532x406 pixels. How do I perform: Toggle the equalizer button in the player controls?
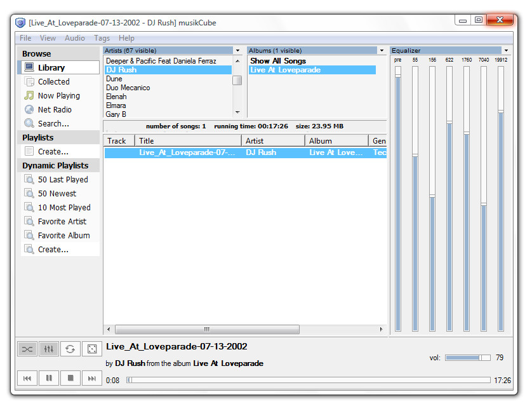tap(48, 349)
